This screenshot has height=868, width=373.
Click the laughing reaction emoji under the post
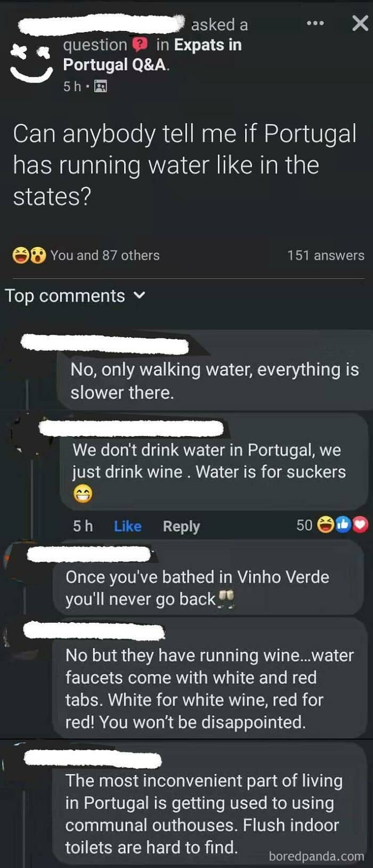[x=21, y=255]
